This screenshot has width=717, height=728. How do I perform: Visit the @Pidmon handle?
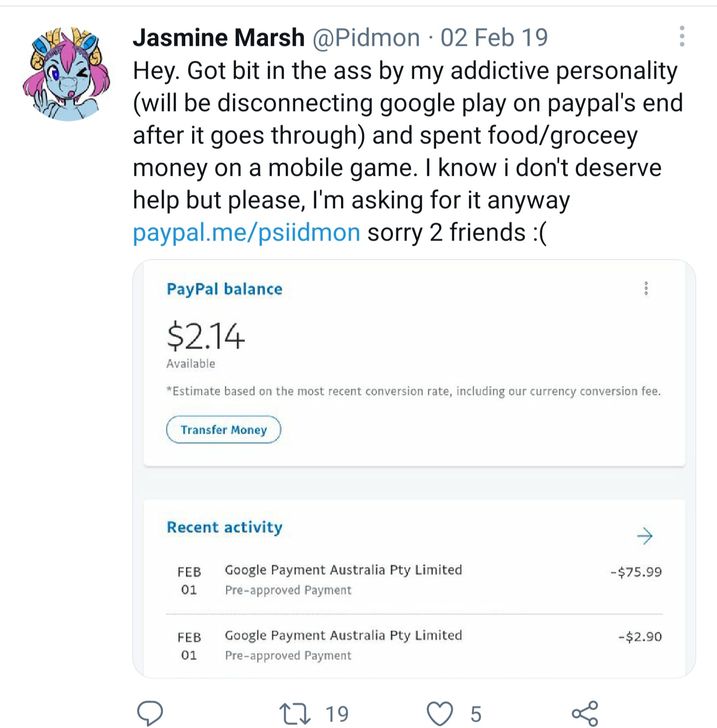(x=366, y=38)
